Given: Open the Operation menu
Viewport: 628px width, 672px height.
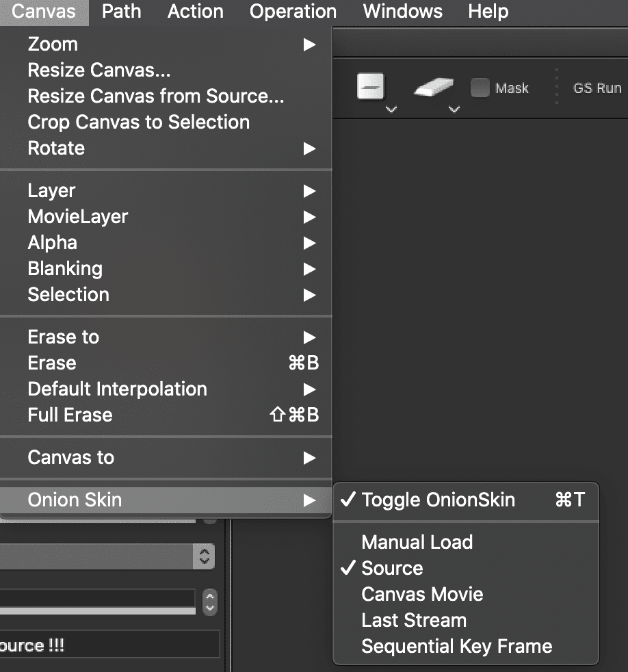Looking at the screenshot, I should pyautogui.click(x=293, y=12).
